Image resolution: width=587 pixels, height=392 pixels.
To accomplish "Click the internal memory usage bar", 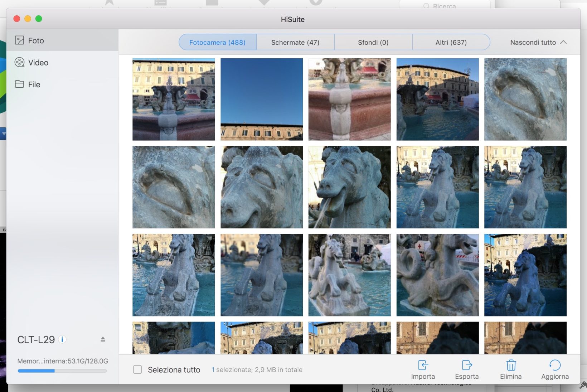I will 62,371.
